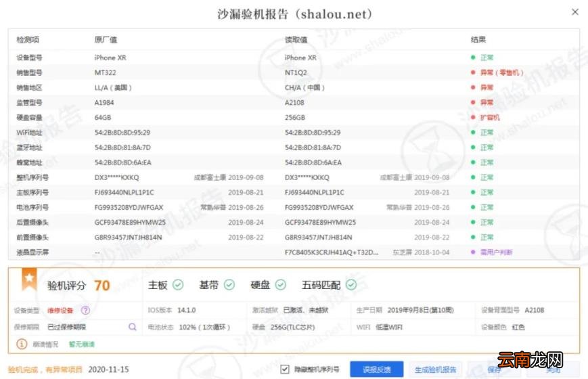Click the 结果 column header
Viewport: 588px width, 379px height.
point(478,39)
